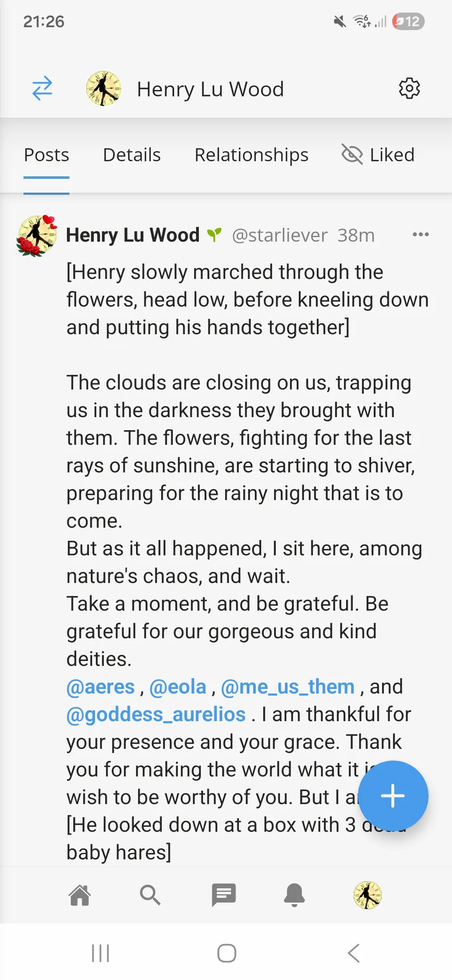View notifications bell icon
This screenshot has width=452, height=980.
[295, 895]
